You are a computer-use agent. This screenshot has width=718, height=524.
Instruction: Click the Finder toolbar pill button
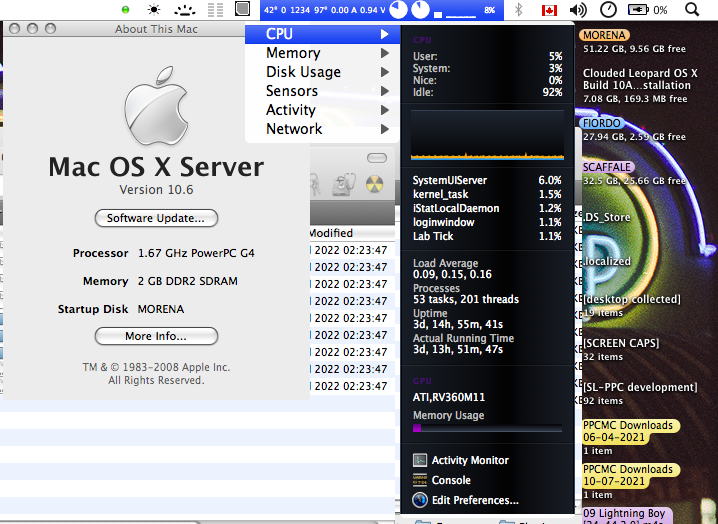(x=377, y=158)
